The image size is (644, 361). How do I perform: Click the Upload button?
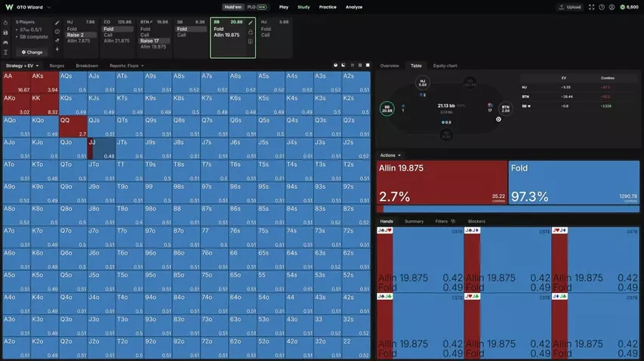(x=570, y=7)
